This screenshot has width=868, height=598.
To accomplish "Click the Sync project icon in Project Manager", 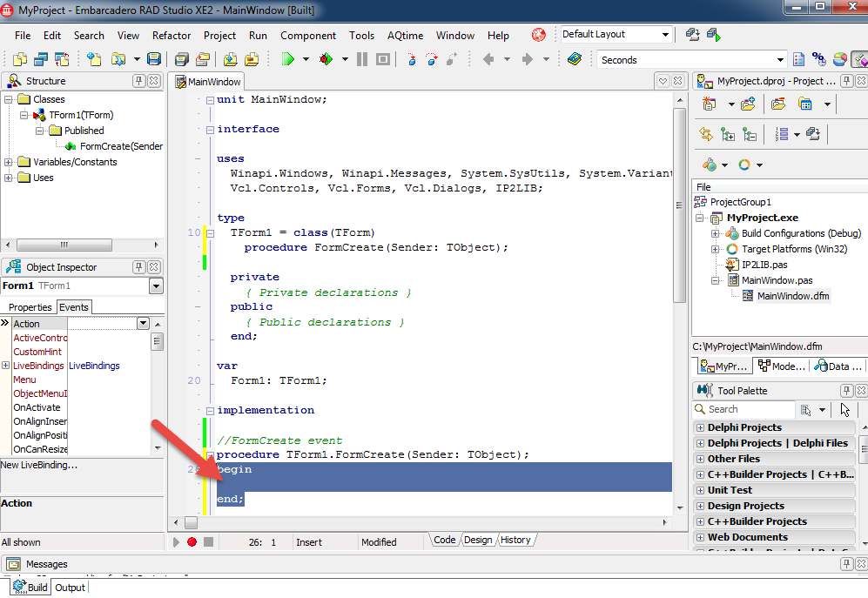I will click(x=706, y=134).
